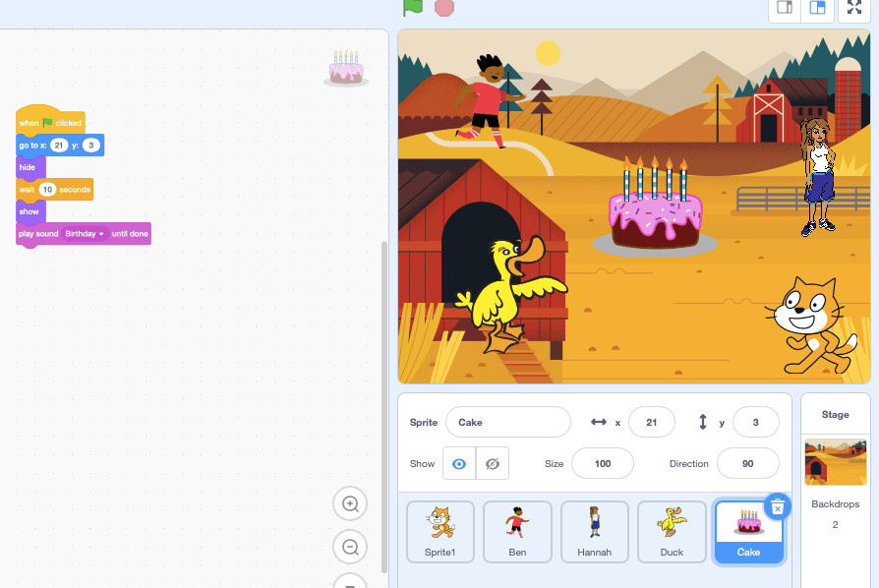Click the sprite Direction field
Screen dimensions: 879x588
click(x=747, y=463)
